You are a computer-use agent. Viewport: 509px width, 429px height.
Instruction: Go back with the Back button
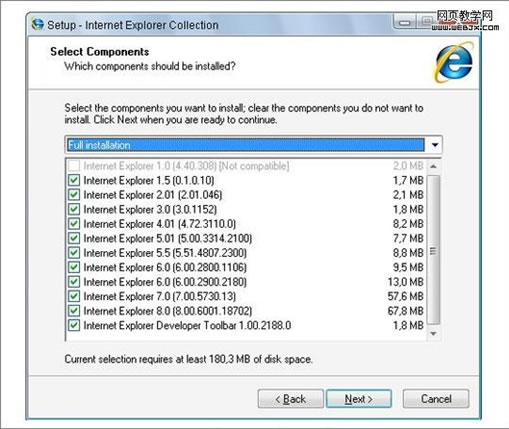[290, 399]
